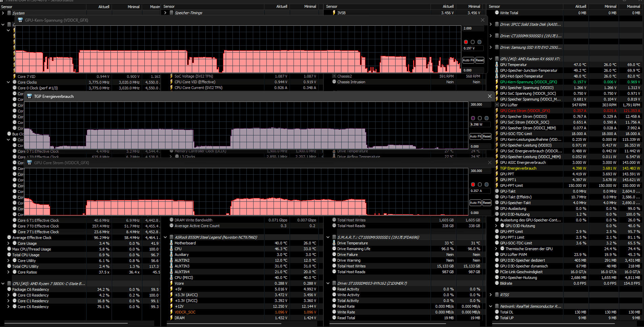Expand the System sensor group

pyautogui.click(x=3, y=13)
